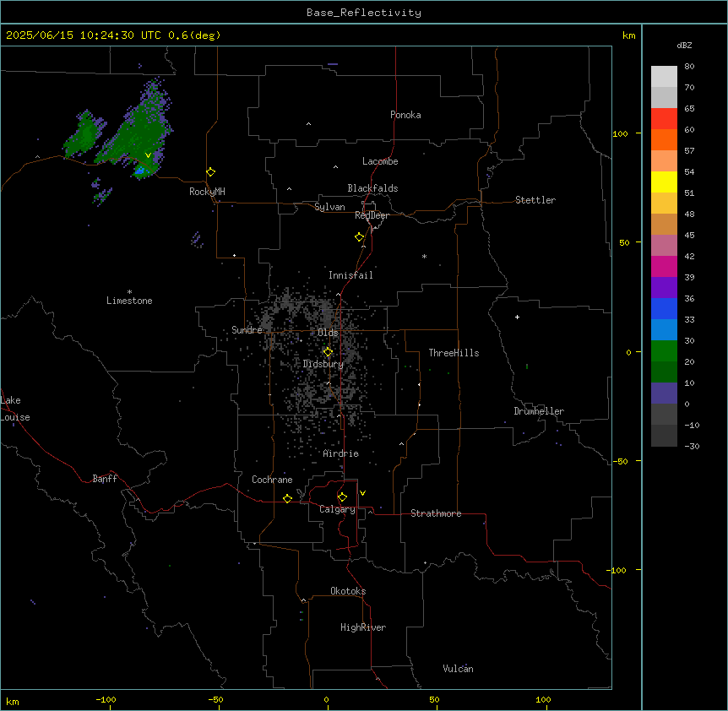Click the RedDeer city label
This screenshot has height=711, width=728.
372,215
